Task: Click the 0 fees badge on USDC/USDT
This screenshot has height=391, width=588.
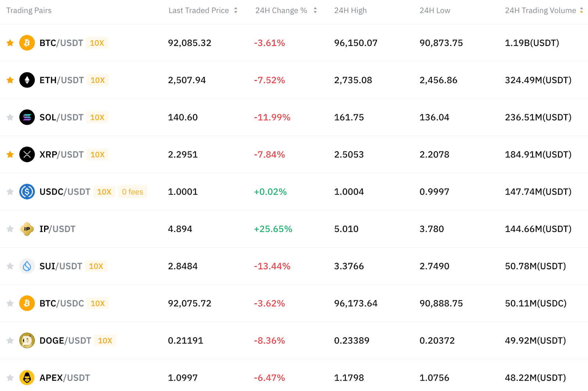Action: coord(133,192)
